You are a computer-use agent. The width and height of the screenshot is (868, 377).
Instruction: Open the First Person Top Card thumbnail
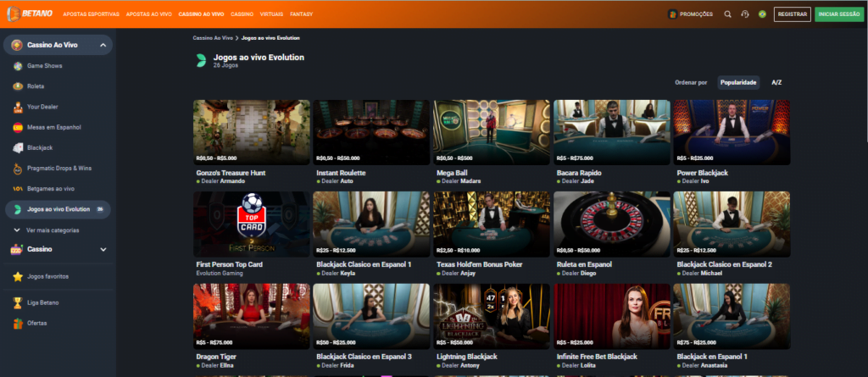tap(251, 225)
